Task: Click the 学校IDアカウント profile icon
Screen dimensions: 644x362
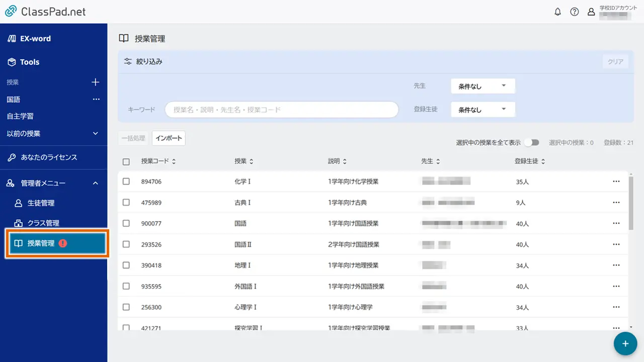Action: 591,11
